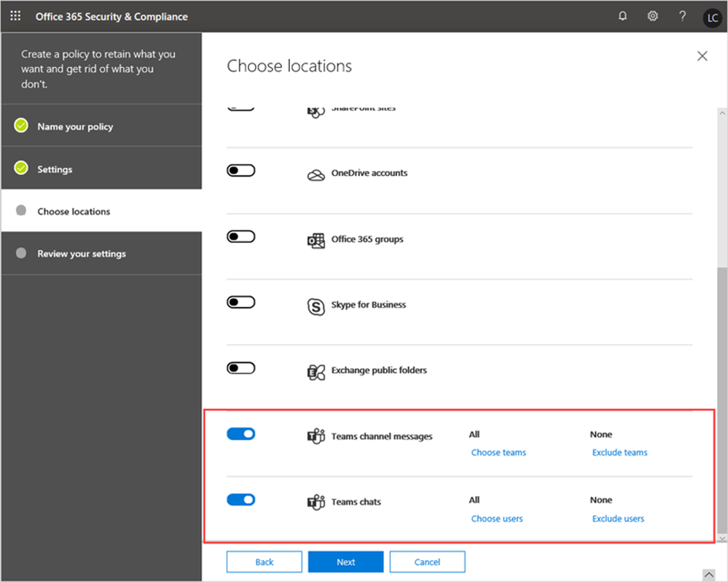
Task: Open the help question mark
Action: click(x=682, y=16)
